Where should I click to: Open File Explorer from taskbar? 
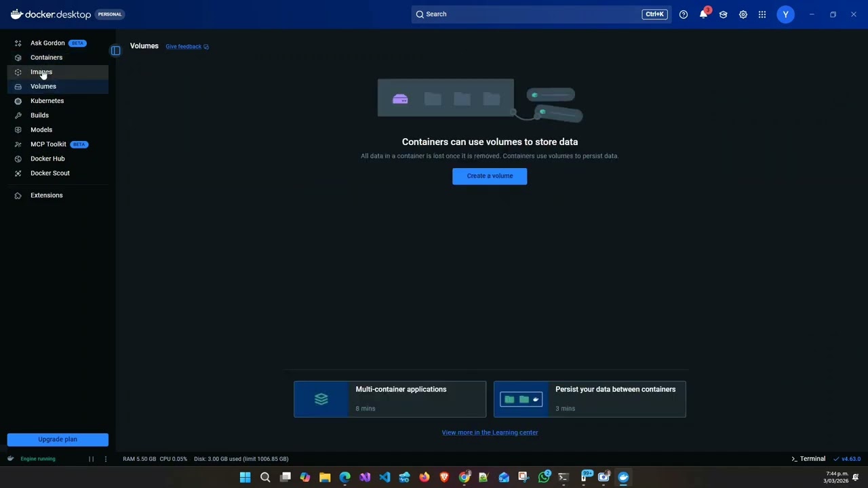pyautogui.click(x=325, y=477)
